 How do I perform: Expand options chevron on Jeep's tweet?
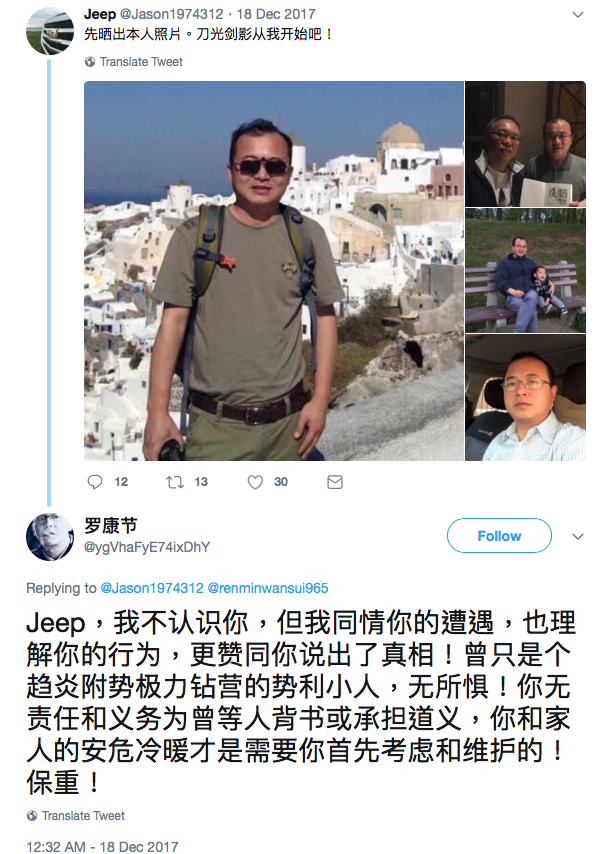click(x=578, y=15)
